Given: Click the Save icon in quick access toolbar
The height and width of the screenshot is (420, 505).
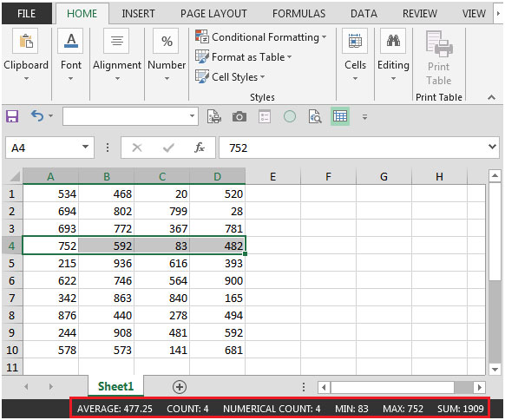Looking at the screenshot, I should 12,116.
